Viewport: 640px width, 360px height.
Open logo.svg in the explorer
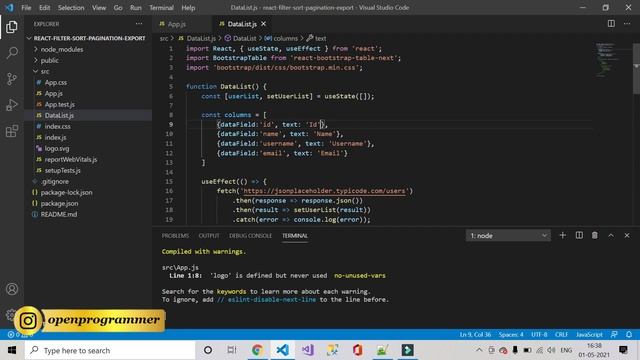pyautogui.click(x=57, y=149)
